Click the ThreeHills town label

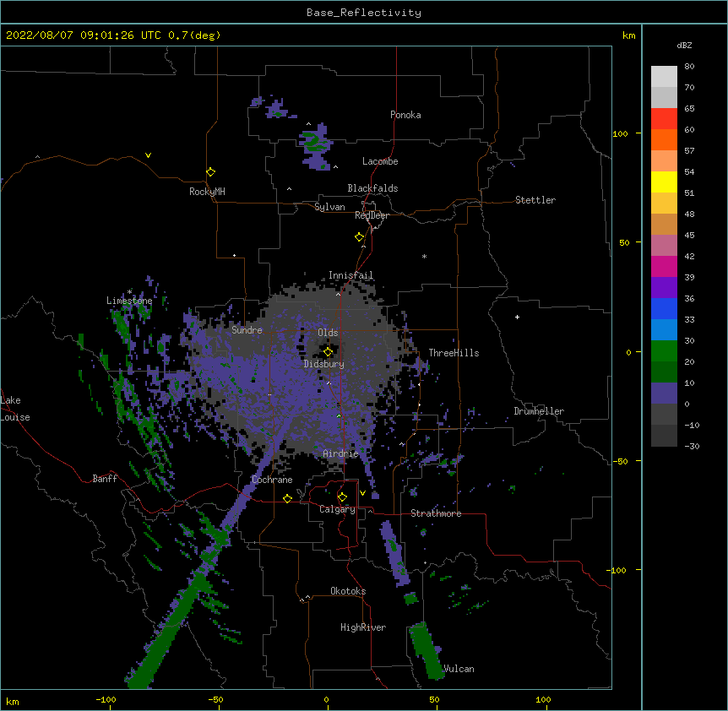[x=454, y=353]
